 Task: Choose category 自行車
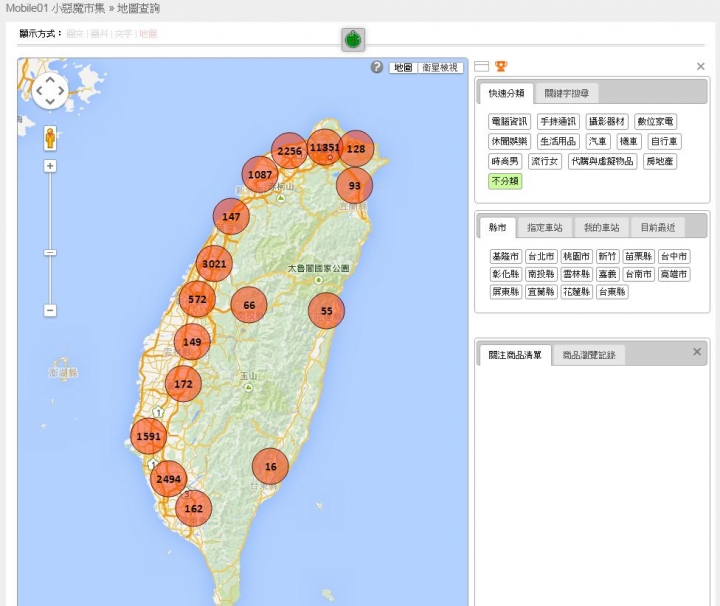[x=664, y=141]
